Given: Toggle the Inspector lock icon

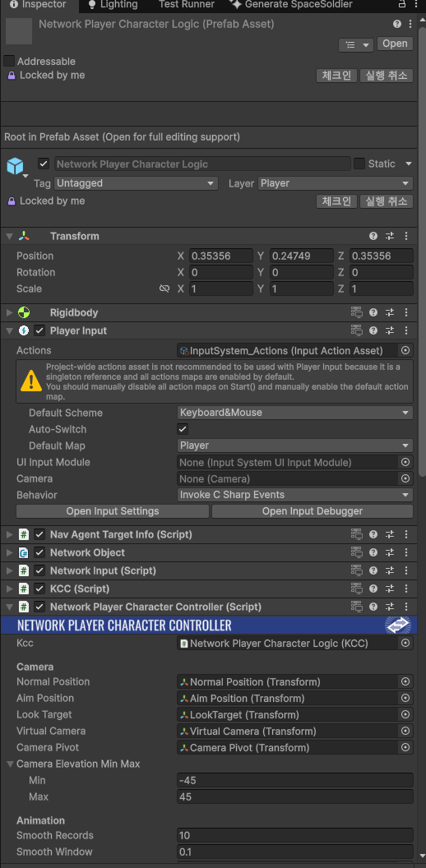Looking at the screenshot, I should 401,4.
